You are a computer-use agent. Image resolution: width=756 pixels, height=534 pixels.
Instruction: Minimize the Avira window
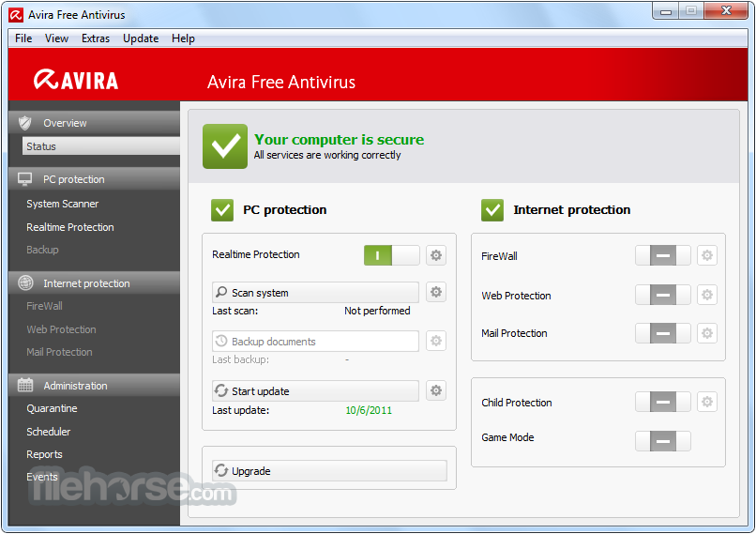tap(666, 11)
